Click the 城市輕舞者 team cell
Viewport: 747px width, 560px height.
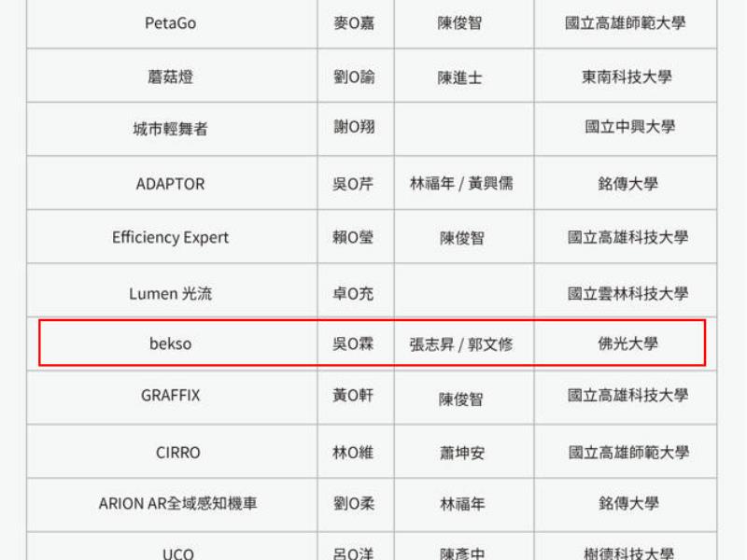170,129
